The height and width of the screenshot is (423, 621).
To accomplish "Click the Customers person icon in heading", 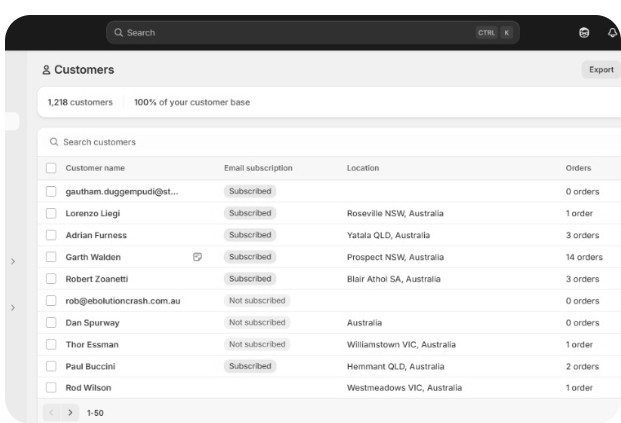I will pos(46,70).
